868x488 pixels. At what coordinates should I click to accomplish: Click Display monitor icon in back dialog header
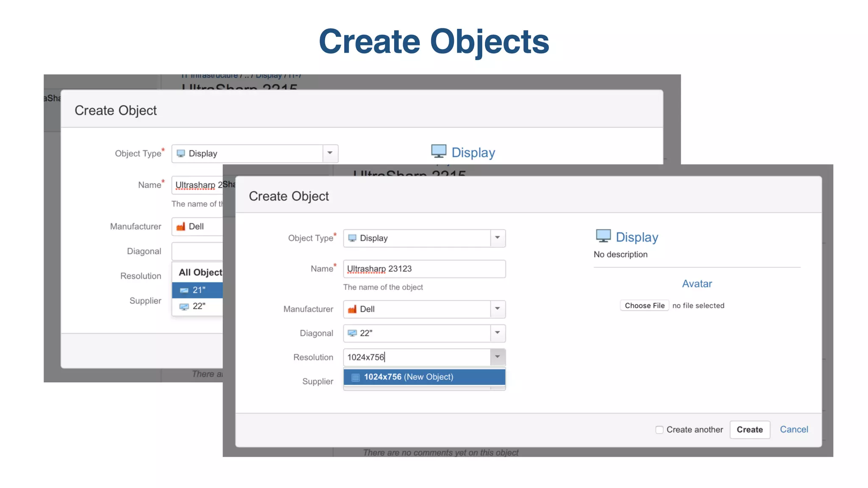[439, 151]
